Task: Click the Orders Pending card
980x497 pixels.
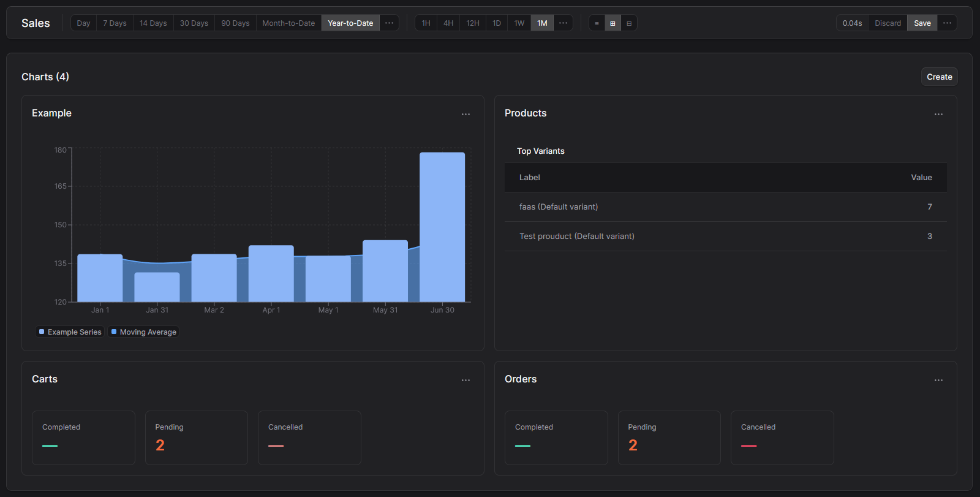Action: (x=669, y=438)
